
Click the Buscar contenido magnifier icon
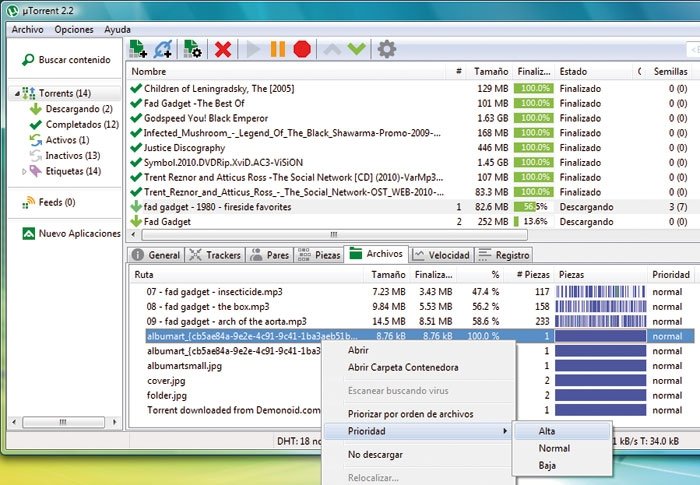click(28, 59)
